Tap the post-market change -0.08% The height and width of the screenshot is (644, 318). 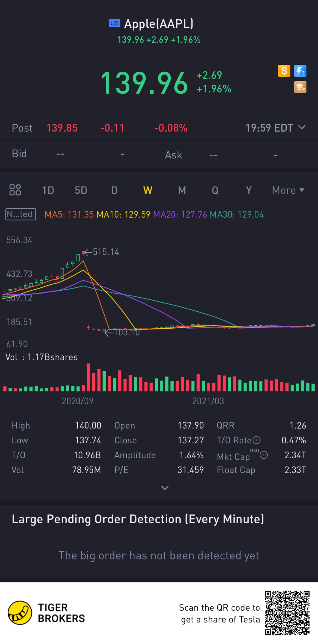coord(171,128)
